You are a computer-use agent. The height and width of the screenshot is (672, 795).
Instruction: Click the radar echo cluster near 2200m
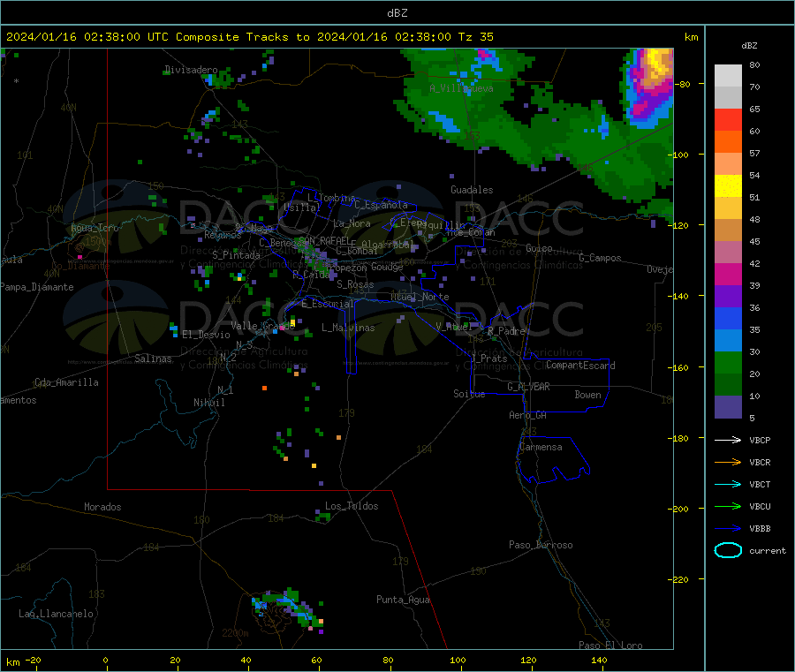pos(287,610)
